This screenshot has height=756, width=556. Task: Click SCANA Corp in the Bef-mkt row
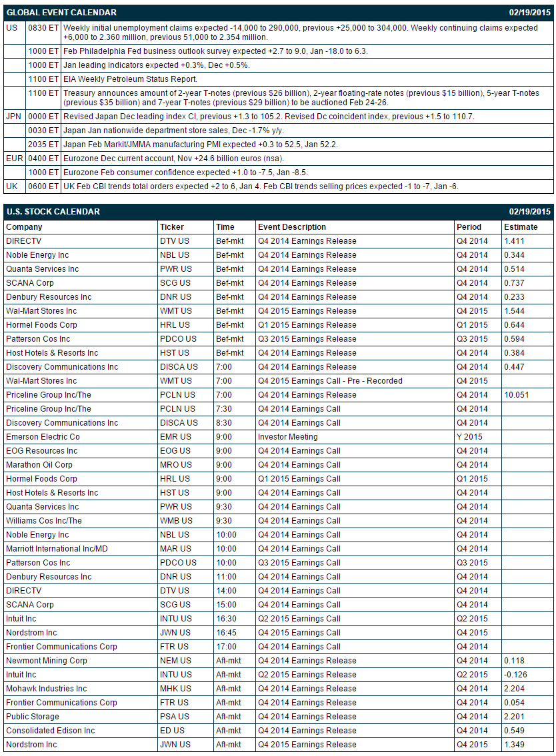tap(30, 283)
